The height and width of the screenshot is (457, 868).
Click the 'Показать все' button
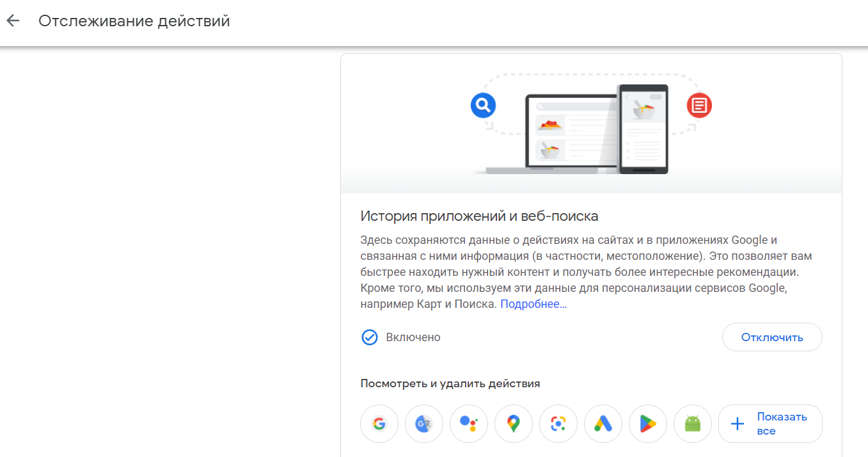[x=770, y=424]
